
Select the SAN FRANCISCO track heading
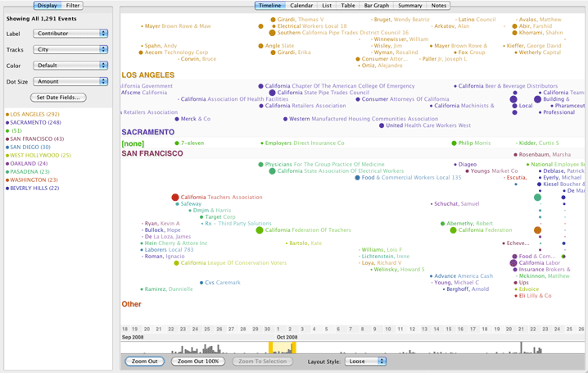click(x=152, y=153)
